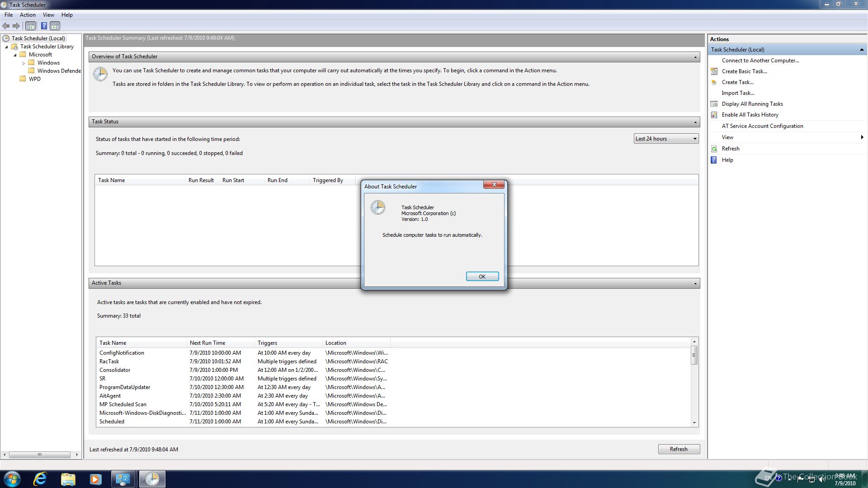Viewport: 868px width, 488px height.
Task: Collapse the Task Scheduler Library tree node
Action: tap(6, 47)
